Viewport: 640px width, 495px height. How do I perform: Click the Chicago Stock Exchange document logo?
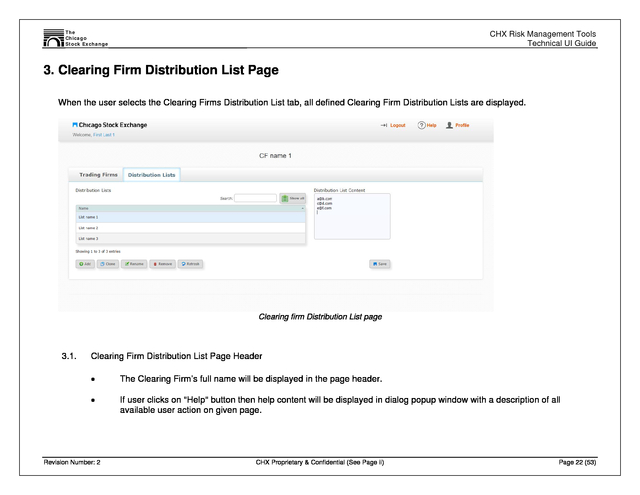(76, 38)
